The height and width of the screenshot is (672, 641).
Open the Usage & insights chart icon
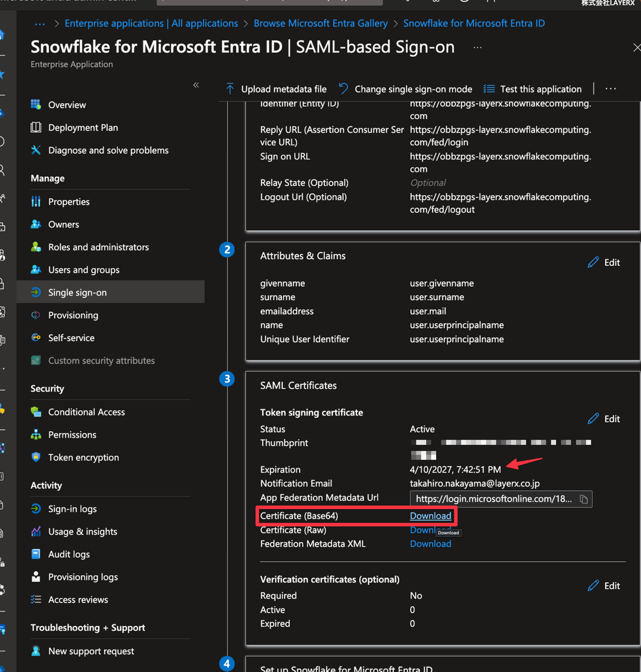tap(36, 531)
